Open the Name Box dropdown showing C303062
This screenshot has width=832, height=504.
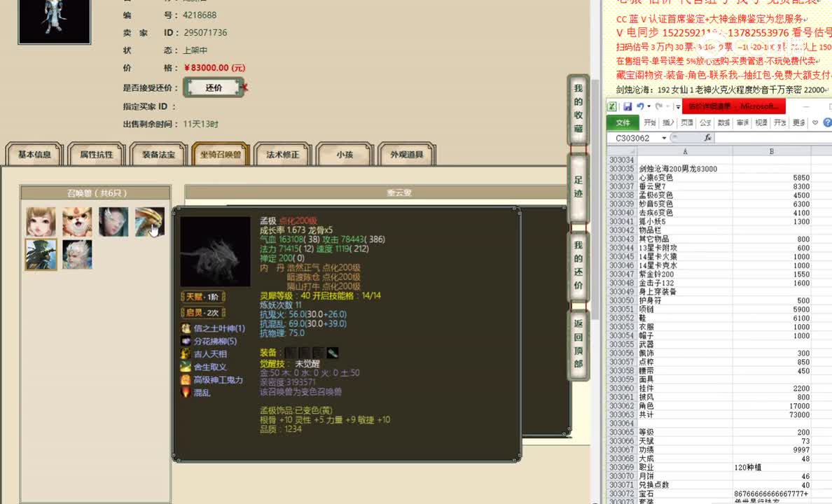tap(664, 137)
